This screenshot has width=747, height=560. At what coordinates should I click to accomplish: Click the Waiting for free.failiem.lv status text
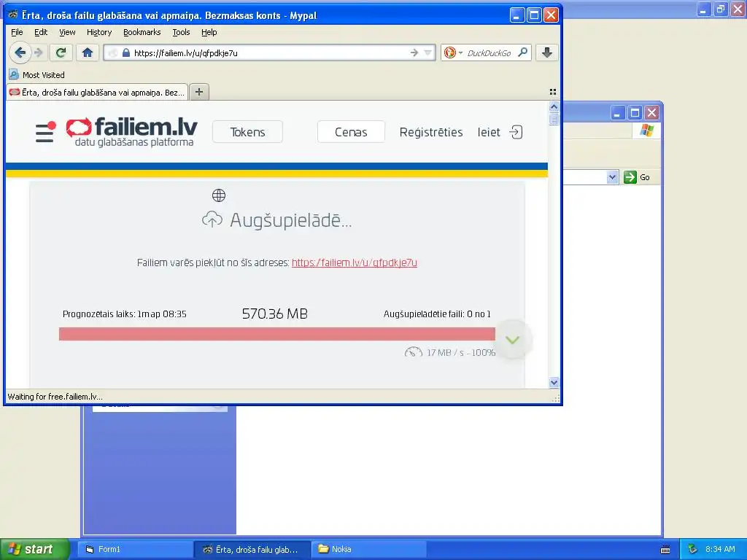click(55, 396)
